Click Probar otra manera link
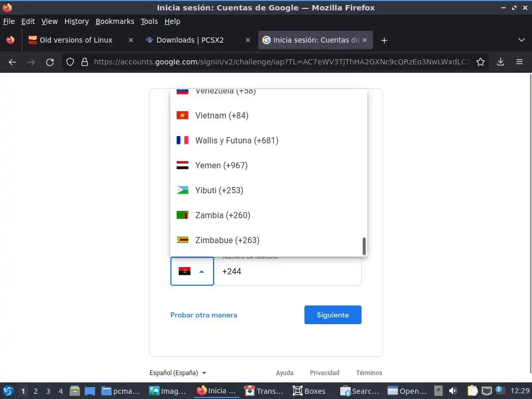The width and height of the screenshot is (532, 399). tap(204, 315)
